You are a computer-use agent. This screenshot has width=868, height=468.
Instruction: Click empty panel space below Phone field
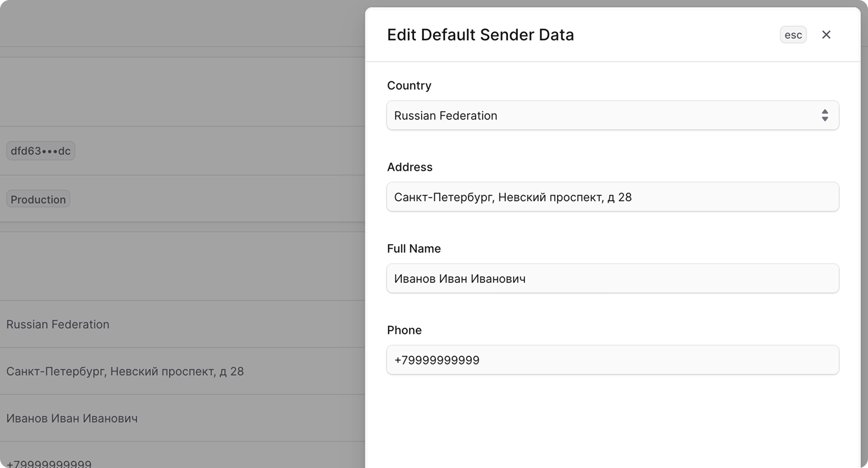612,425
